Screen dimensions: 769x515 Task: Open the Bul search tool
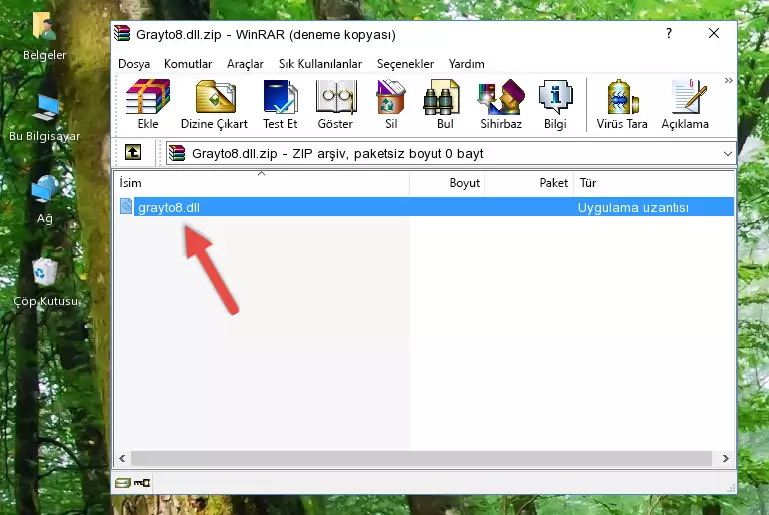point(445,104)
